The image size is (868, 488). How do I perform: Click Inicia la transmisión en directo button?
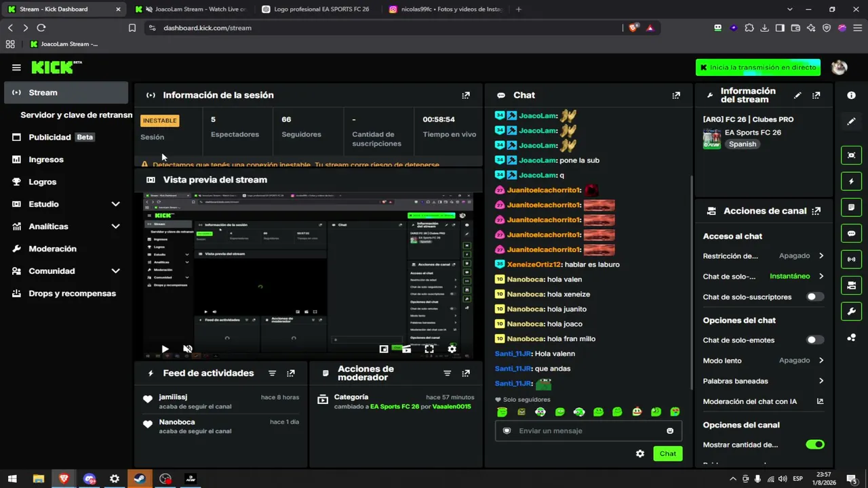pos(758,67)
